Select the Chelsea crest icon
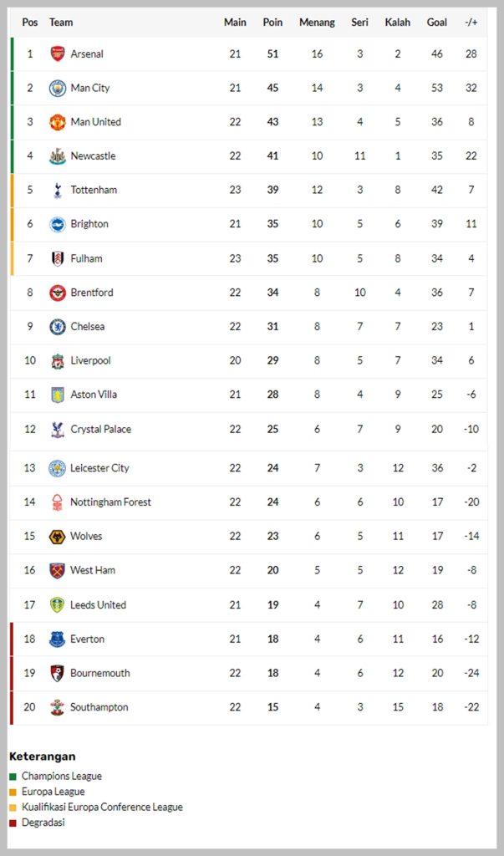Viewport: 504px width, 856px height. click(x=58, y=327)
